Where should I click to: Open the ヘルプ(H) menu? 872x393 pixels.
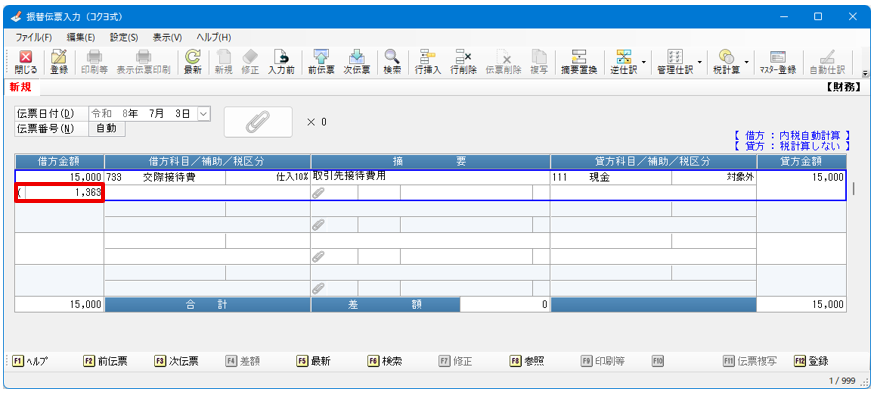[x=214, y=38]
